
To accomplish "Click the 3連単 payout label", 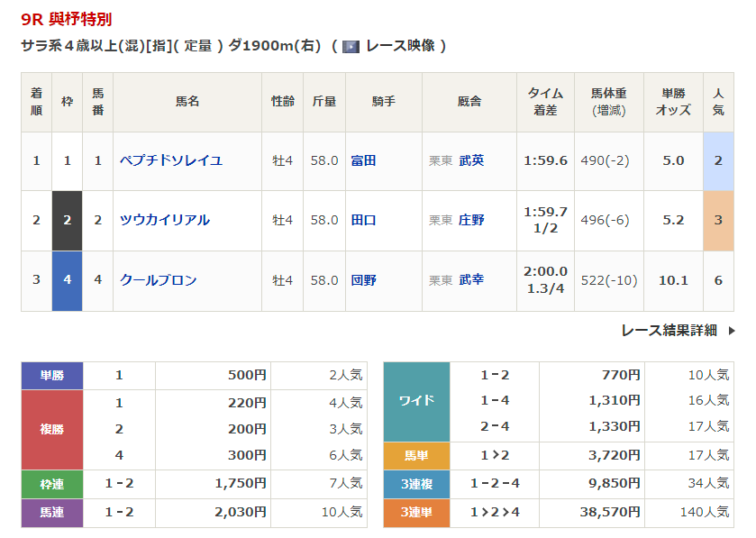I will coord(416,513).
